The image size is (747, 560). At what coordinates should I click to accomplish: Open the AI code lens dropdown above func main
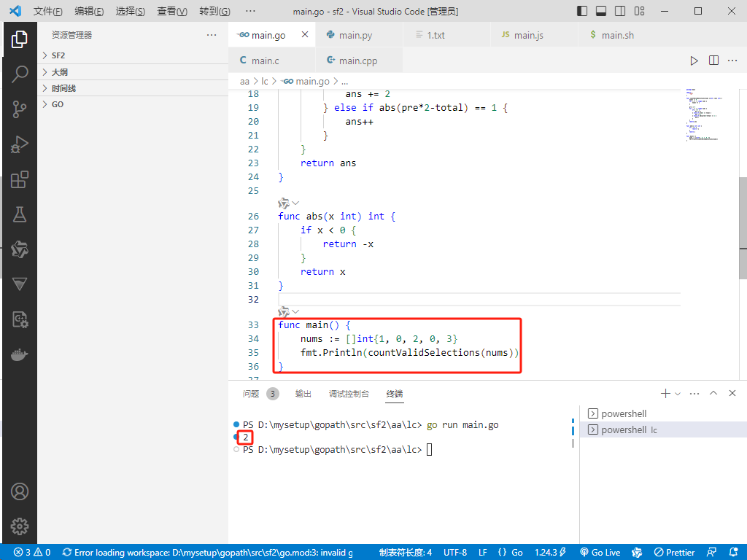[x=289, y=312]
